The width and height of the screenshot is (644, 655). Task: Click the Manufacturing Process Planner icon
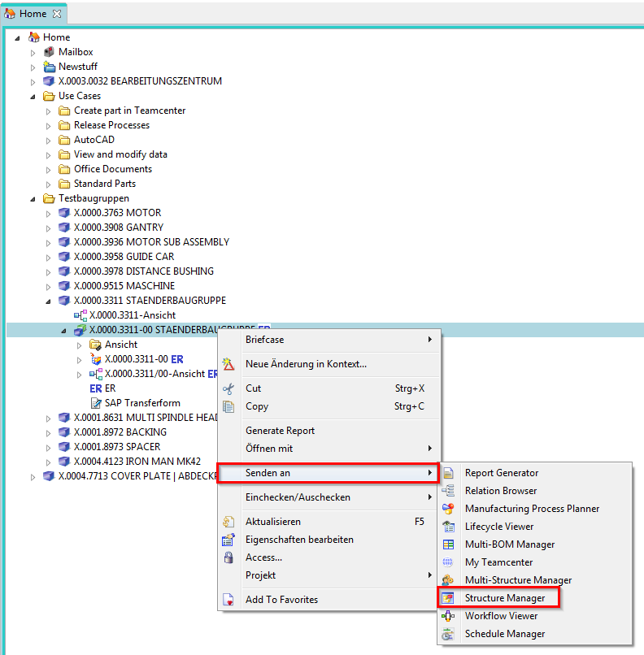tap(448, 509)
